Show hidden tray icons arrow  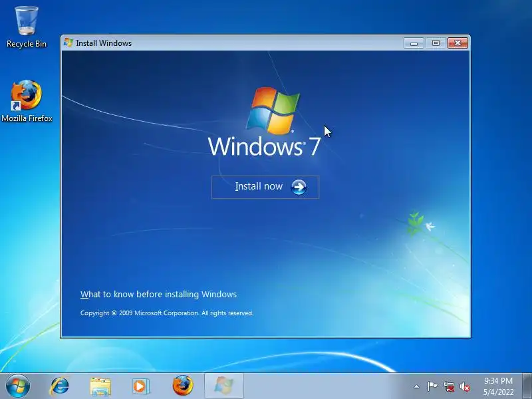[x=417, y=386]
